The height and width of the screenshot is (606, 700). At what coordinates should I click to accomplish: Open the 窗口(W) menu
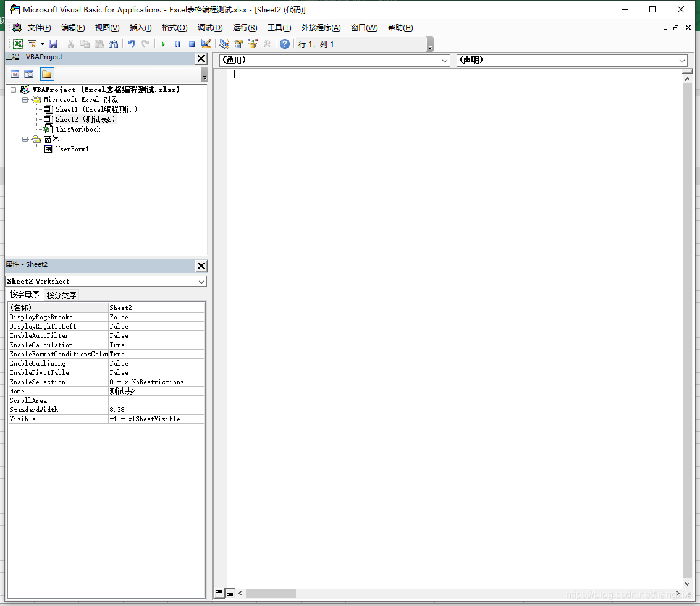364,28
